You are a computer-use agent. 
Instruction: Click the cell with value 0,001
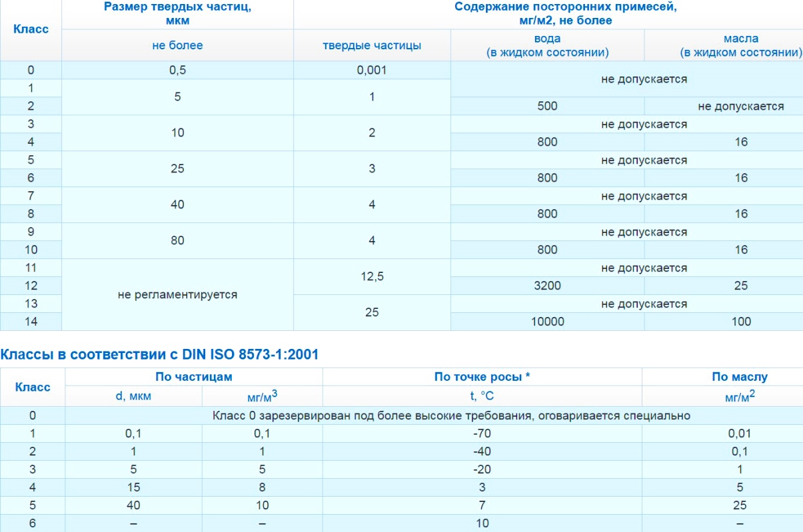(372, 70)
